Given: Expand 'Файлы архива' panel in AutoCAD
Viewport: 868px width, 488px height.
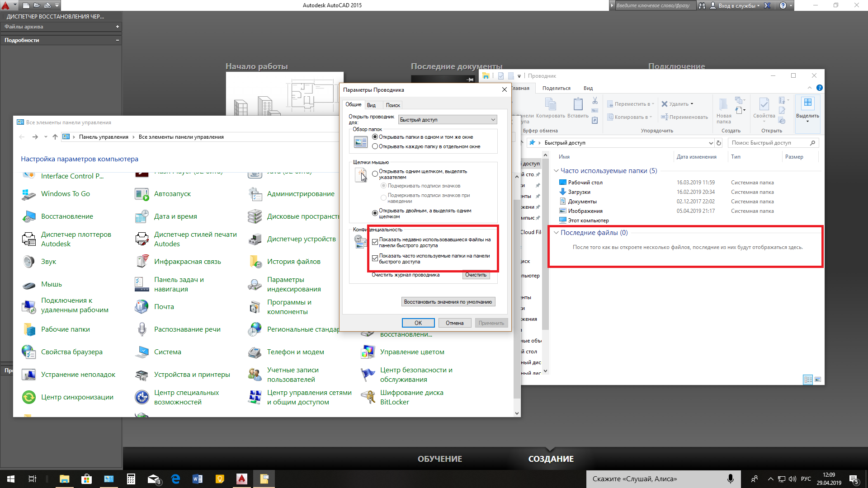Looking at the screenshot, I should click(x=118, y=27).
